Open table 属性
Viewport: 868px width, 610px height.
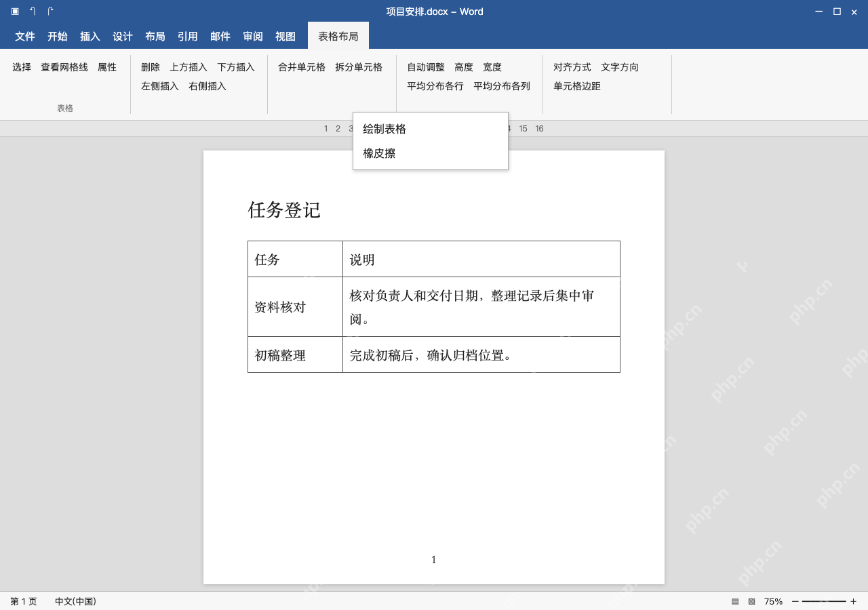[x=107, y=67]
